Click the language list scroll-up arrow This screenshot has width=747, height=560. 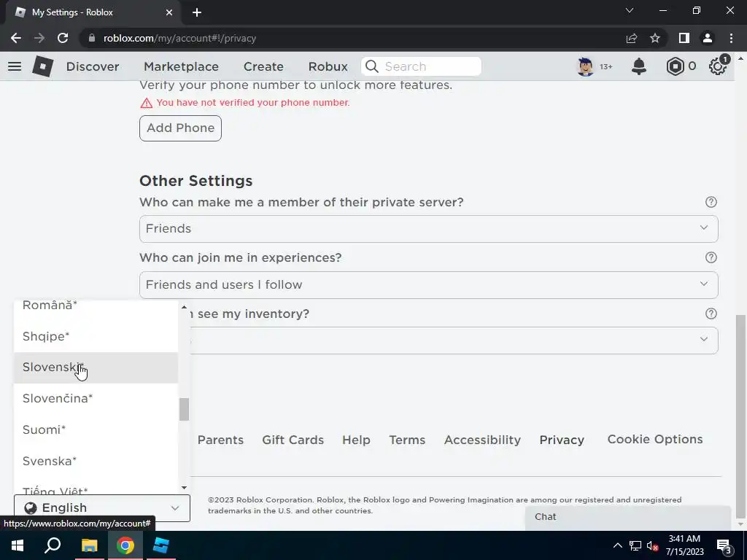184,307
